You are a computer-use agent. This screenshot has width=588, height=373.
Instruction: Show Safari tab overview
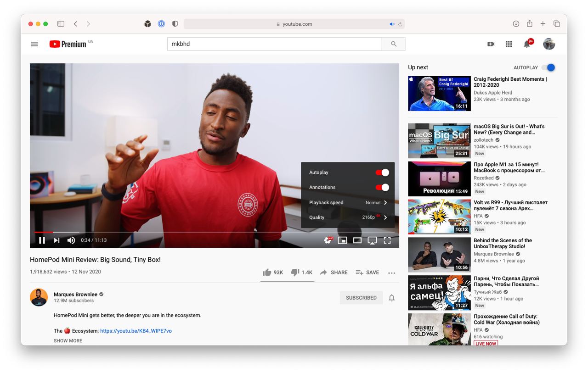tap(556, 24)
